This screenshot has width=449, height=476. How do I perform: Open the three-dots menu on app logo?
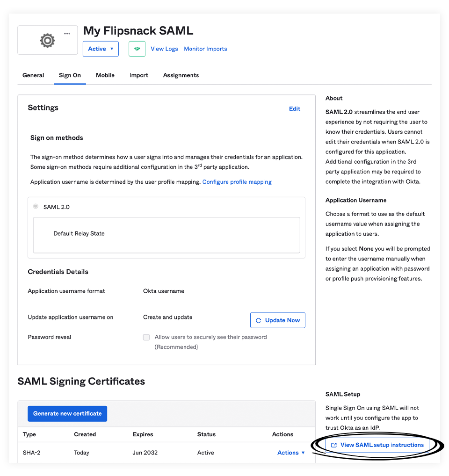[67, 33]
